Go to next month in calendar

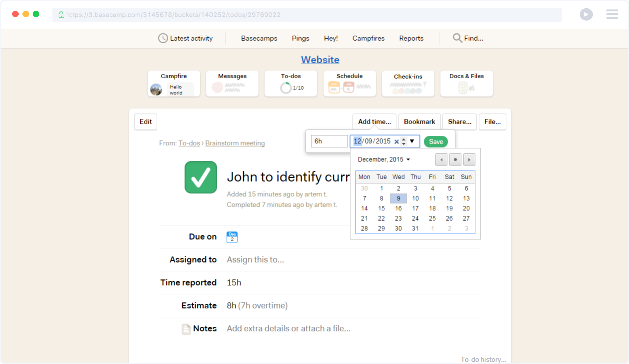(469, 160)
